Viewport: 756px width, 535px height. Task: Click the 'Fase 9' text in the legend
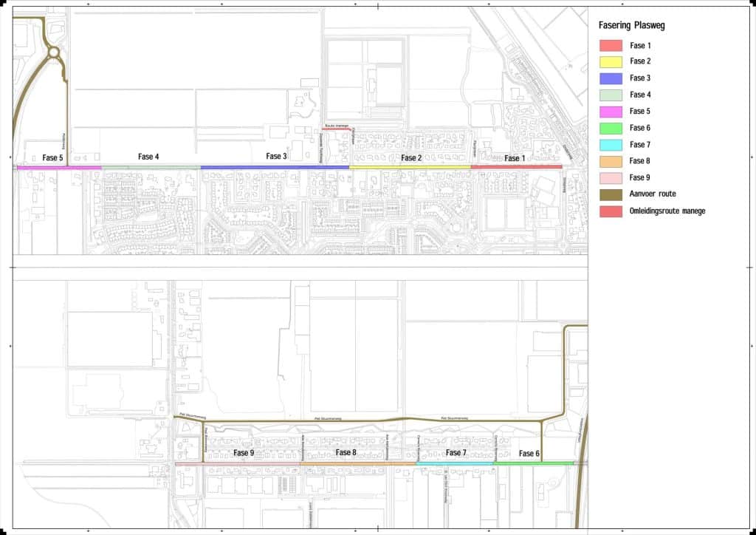tap(640, 177)
